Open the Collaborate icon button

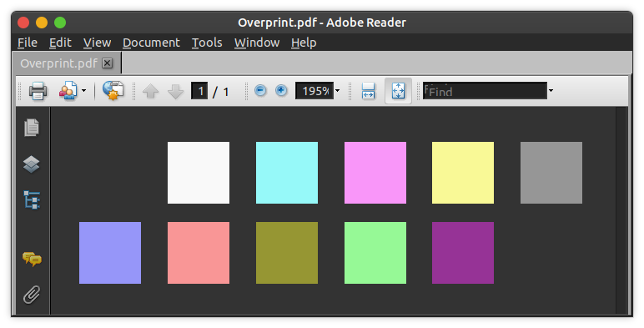[68, 91]
